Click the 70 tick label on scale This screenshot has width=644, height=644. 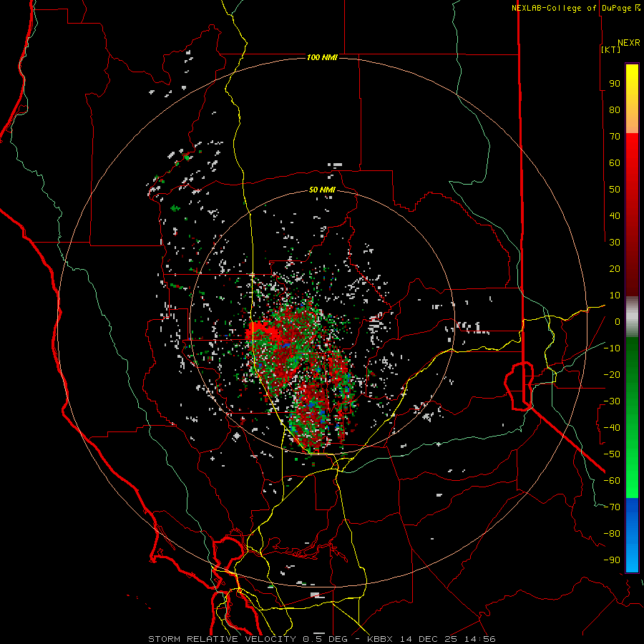[x=615, y=137]
